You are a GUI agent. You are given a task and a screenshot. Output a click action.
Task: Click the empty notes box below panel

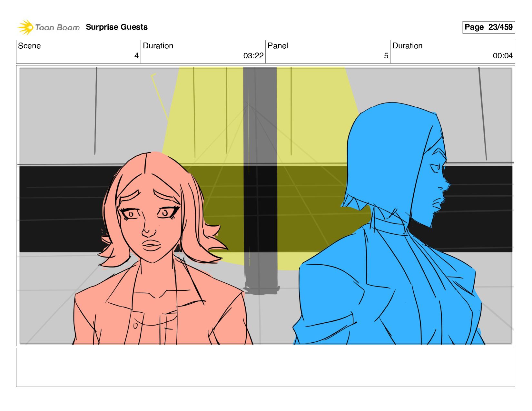tap(266, 367)
